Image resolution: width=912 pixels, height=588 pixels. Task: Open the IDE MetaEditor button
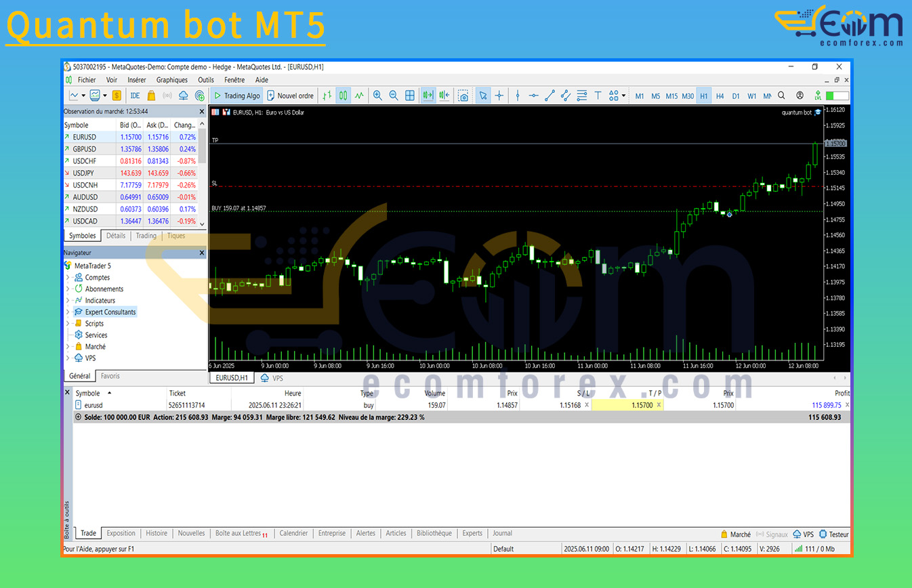point(135,96)
